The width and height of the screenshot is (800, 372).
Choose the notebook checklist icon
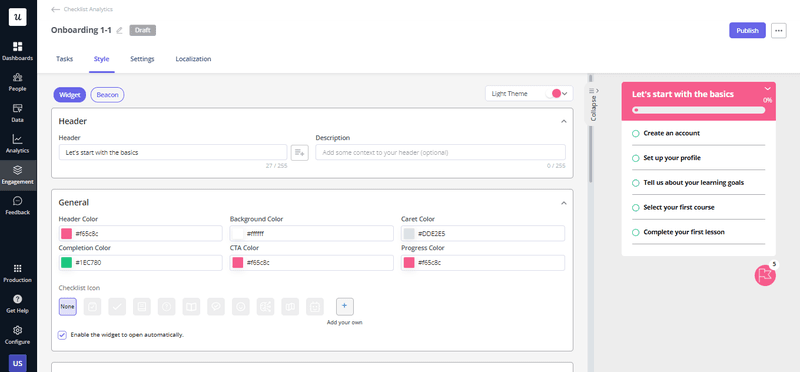tap(142, 307)
